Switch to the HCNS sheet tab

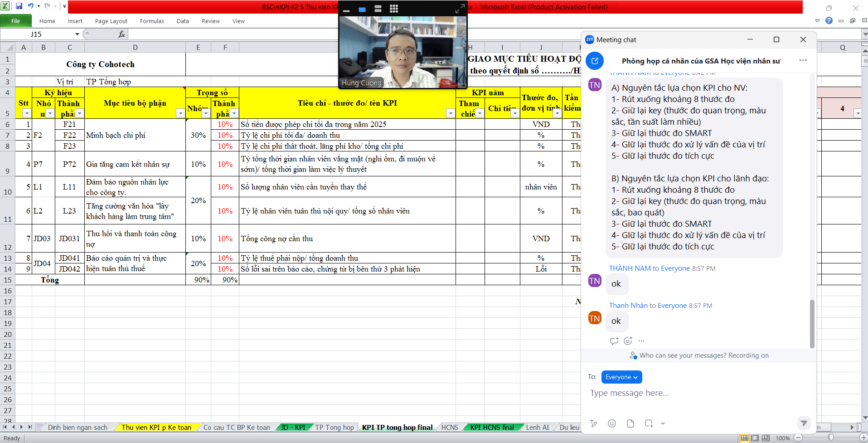coord(450,427)
